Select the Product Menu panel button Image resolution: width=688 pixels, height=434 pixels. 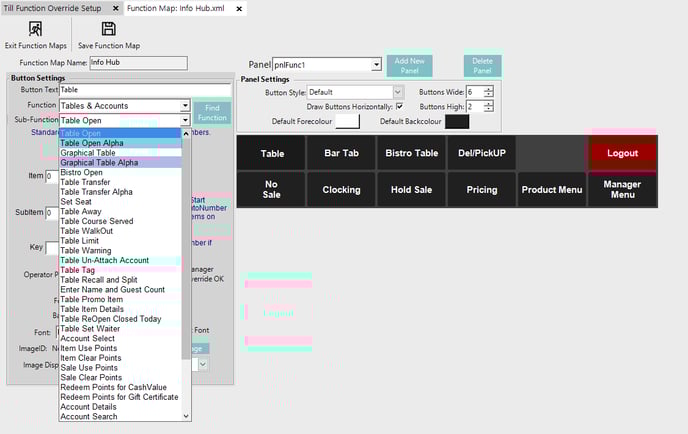[x=552, y=190]
